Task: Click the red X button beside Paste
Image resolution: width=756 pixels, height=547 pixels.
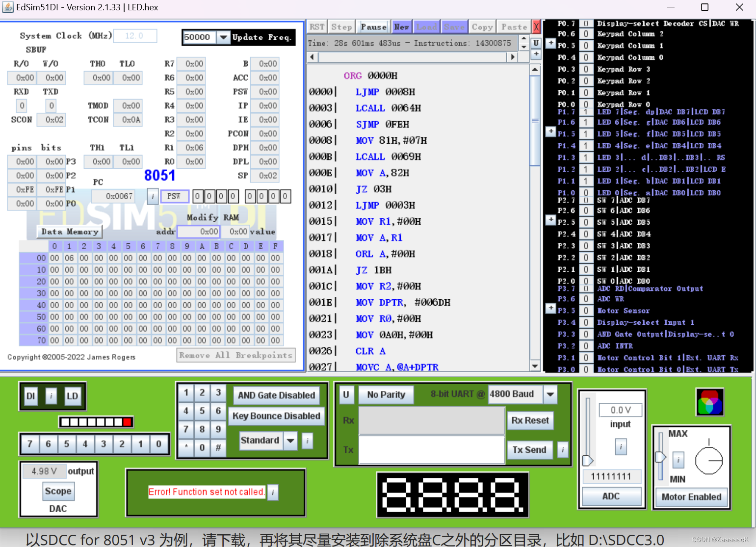Action: tap(536, 27)
